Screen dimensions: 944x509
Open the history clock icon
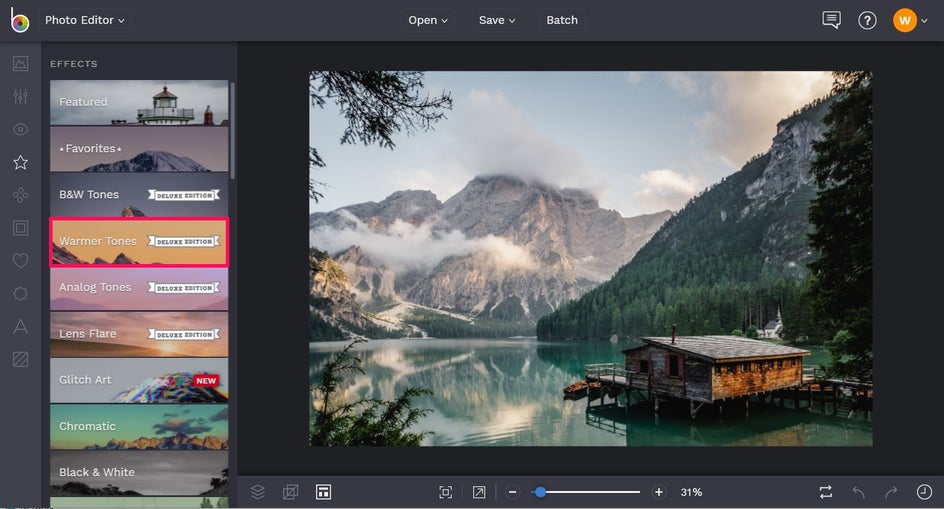pyautogui.click(x=924, y=492)
